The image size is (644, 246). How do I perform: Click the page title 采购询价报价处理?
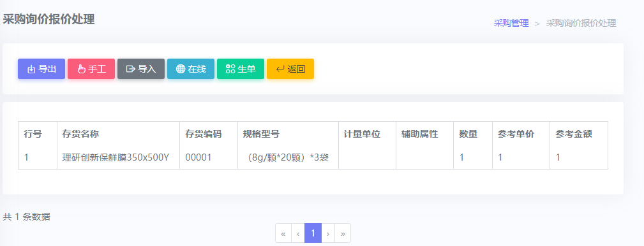(49, 19)
